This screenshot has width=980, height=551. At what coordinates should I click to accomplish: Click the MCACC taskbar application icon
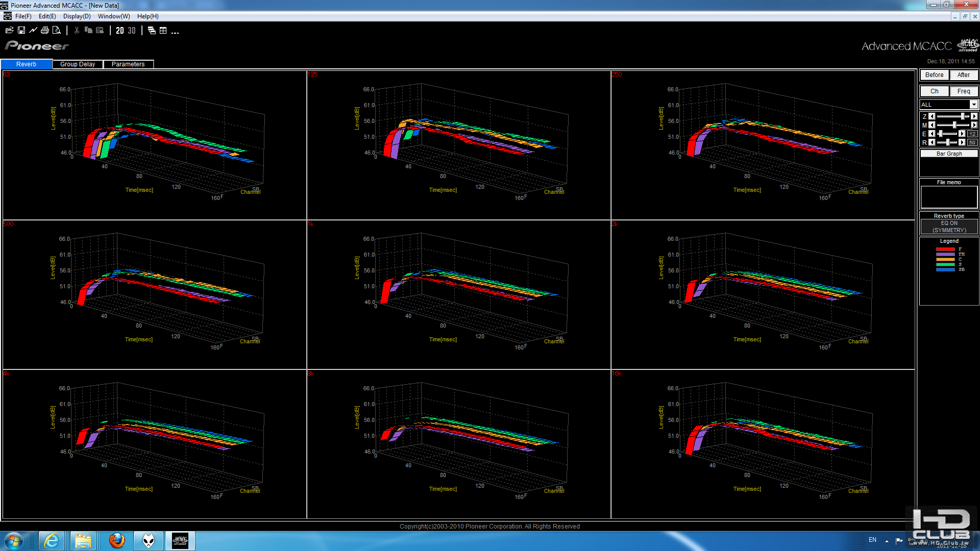(x=180, y=541)
